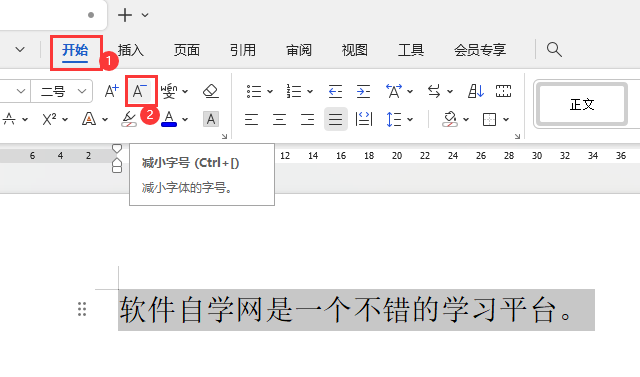
Task: Expand strikethrough options arrow
Action: coord(25,120)
